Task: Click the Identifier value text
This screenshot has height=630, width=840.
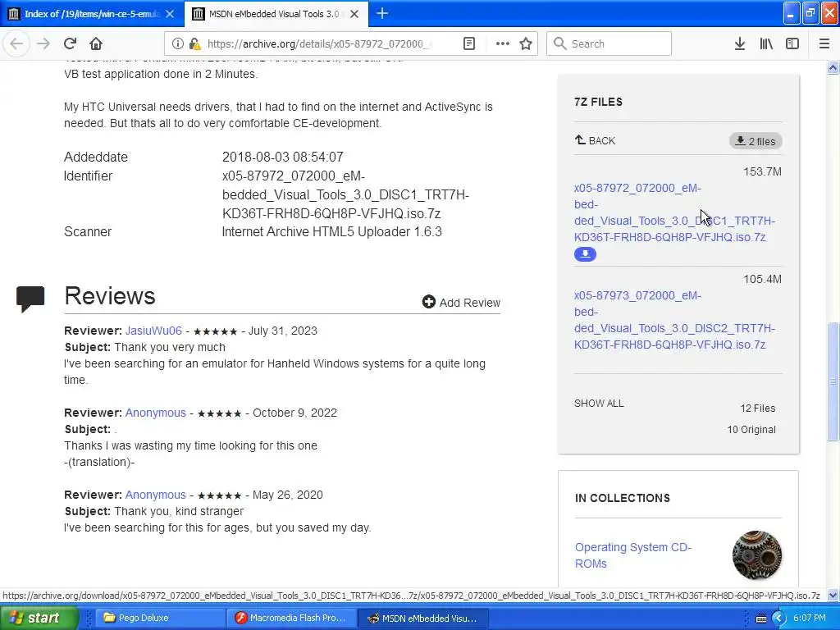Action: point(345,194)
